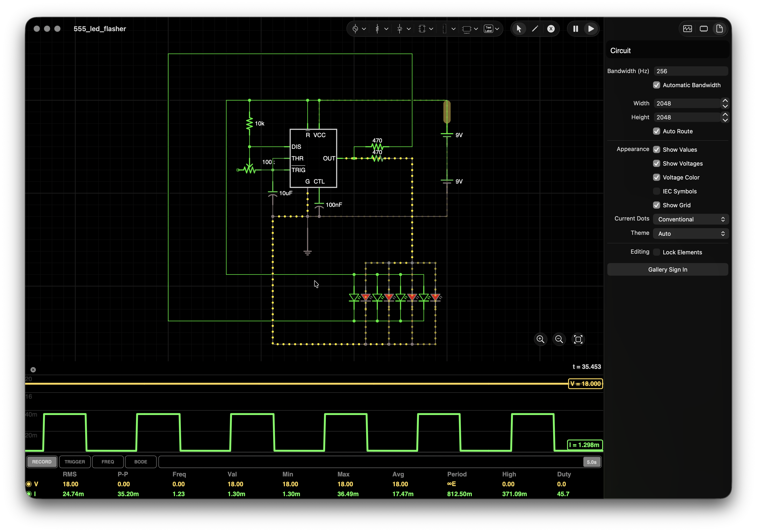Activate the arrow pointer tool
Screen dimensions: 757x532
(x=519, y=29)
